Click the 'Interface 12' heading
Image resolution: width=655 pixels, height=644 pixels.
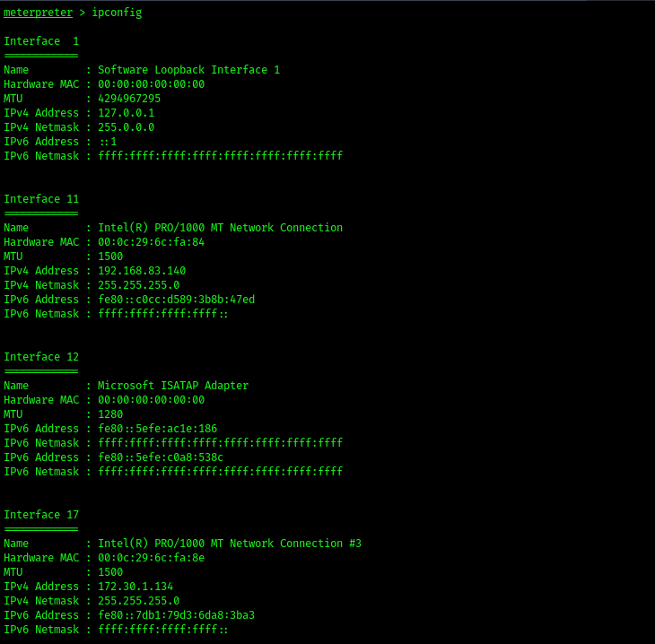click(41, 357)
